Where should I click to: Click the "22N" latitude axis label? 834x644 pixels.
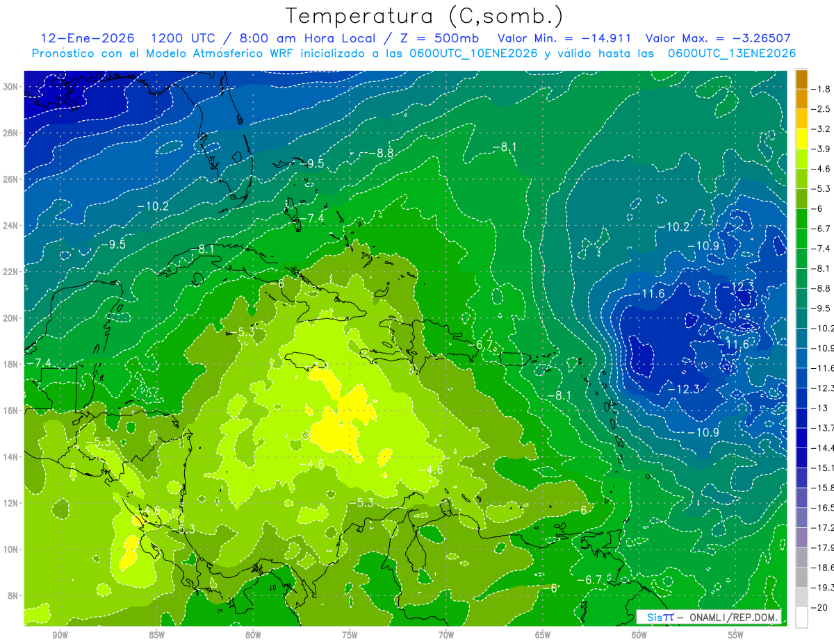coord(12,272)
